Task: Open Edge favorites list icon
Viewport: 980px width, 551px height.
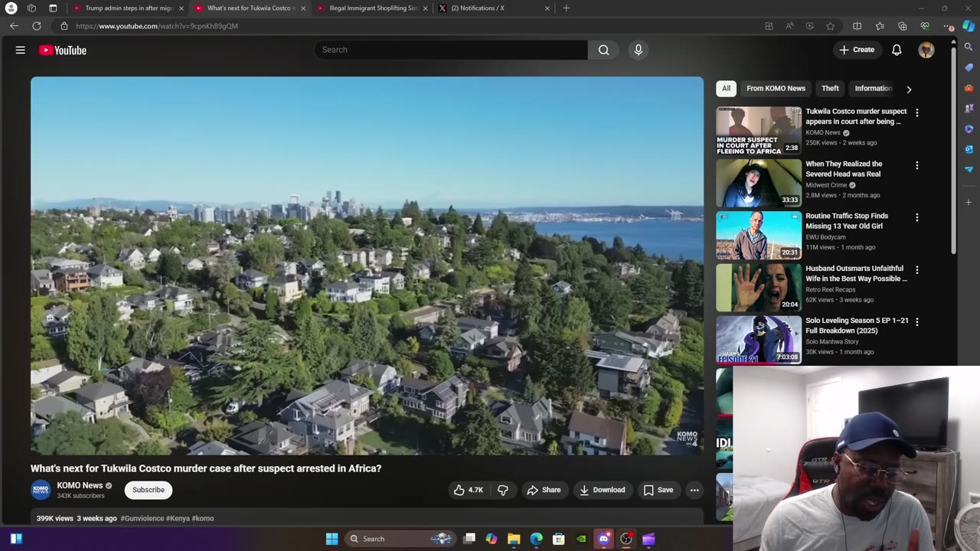Action: pyautogui.click(x=880, y=26)
